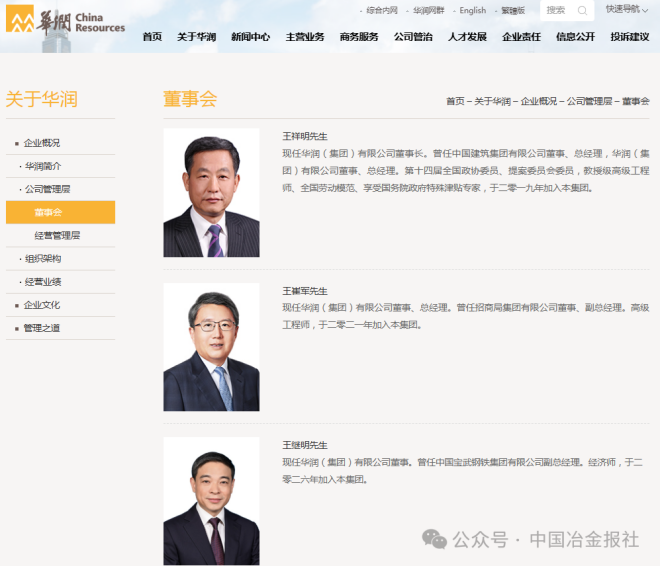Viewport: 660px width, 566px height.
Task: Click the portrait photo of 王崔军
Action: [x=211, y=346]
